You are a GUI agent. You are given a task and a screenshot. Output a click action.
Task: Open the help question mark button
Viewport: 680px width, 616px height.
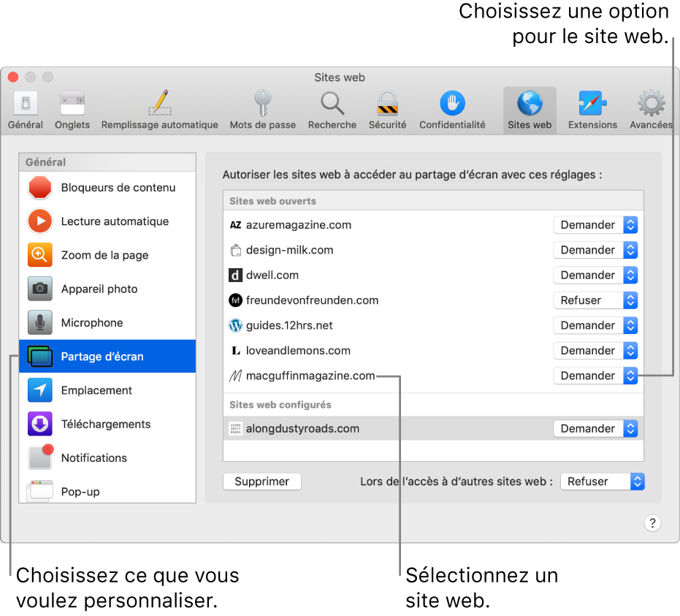click(x=652, y=523)
